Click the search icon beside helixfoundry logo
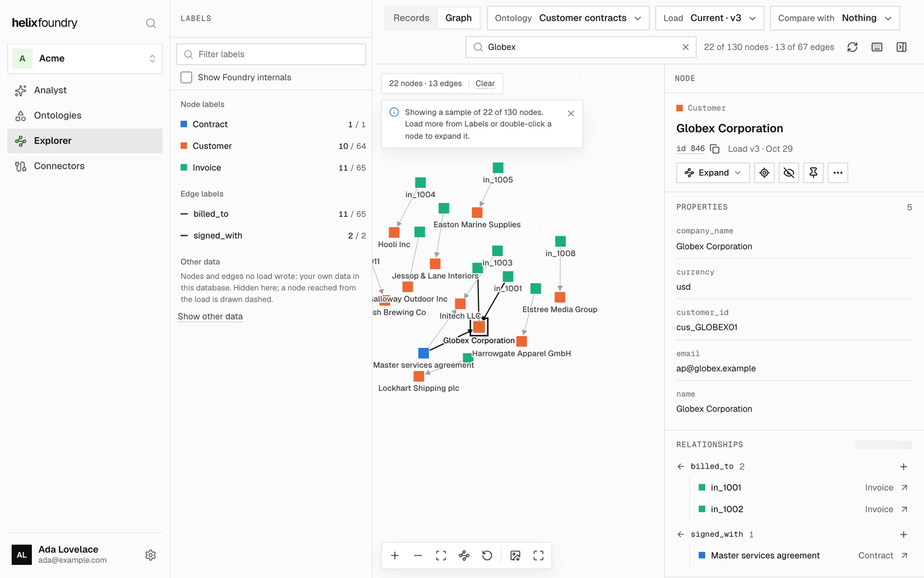This screenshot has height=578, width=924. (151, 23)
